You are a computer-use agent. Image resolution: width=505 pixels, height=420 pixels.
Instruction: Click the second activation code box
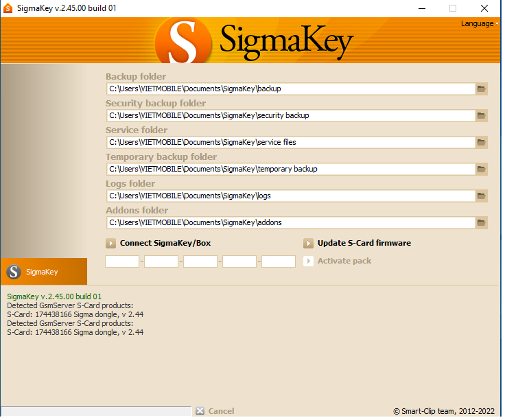pyautogui.click(x=161, y=261)
